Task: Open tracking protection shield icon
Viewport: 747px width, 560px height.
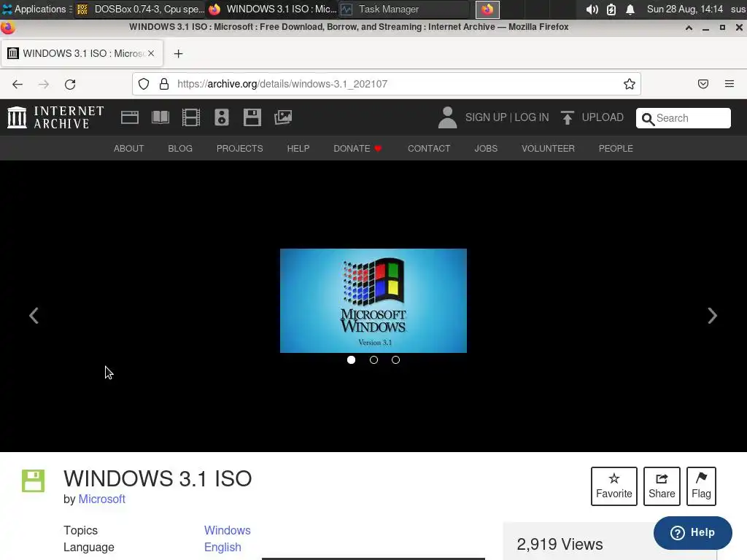Action: 144,85
